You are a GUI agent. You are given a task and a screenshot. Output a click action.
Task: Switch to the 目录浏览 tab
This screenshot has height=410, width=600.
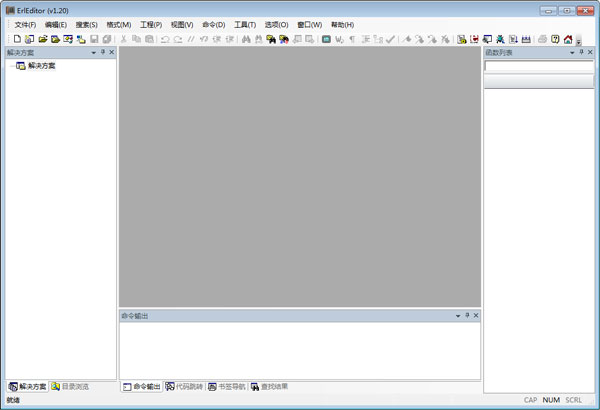pyautogui.click(x=70, y=386)
